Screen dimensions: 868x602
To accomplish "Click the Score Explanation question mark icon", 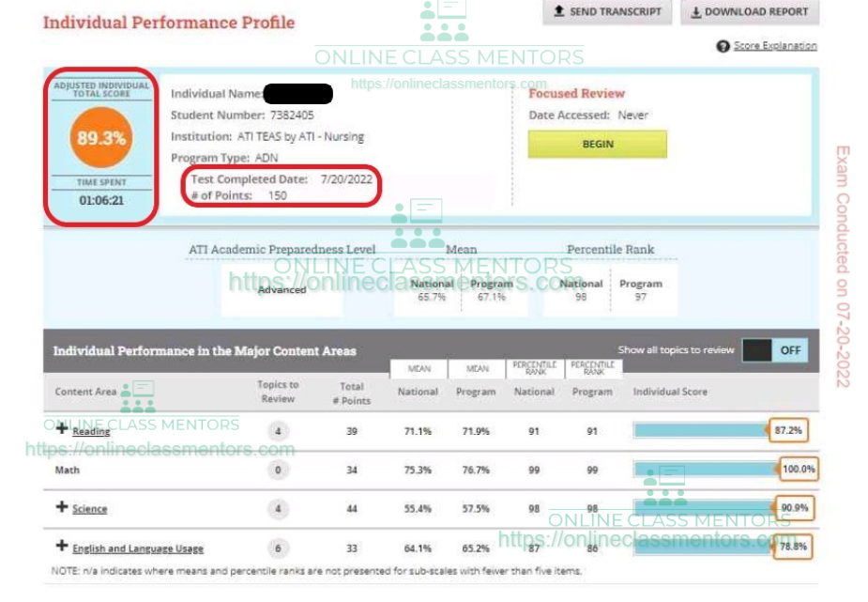I will coord(723,46).
